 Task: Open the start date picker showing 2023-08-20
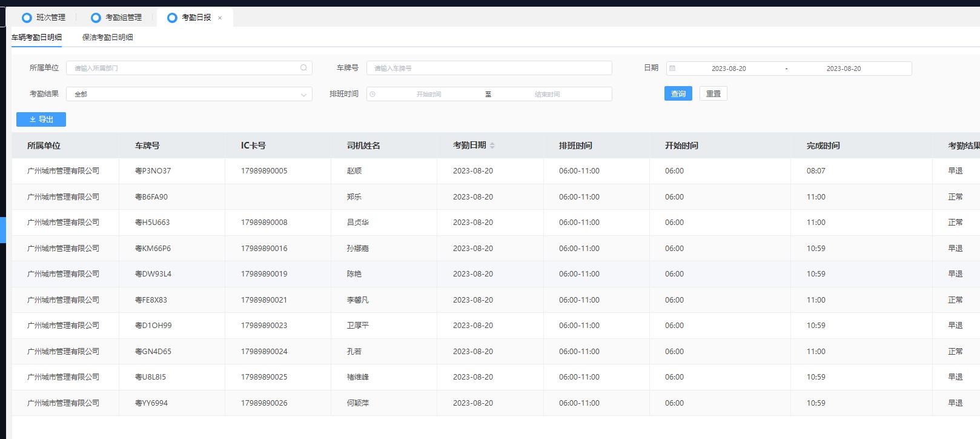[728, 69]
